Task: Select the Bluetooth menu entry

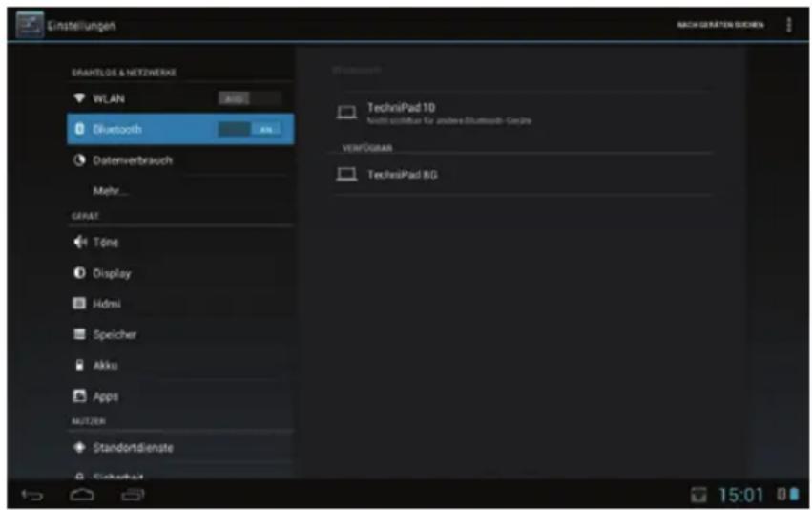Action: (180, 129)
